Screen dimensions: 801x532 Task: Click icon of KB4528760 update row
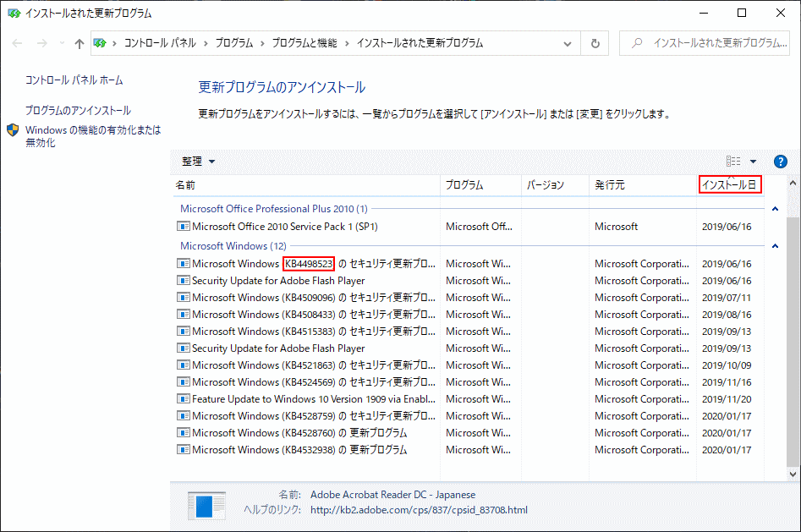[x=184, y=432]
